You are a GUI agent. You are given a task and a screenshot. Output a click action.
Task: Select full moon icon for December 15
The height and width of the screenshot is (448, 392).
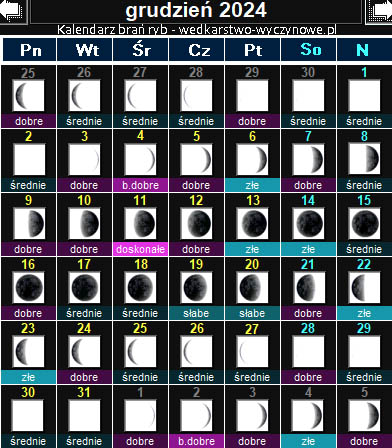(x=364, y=224)
